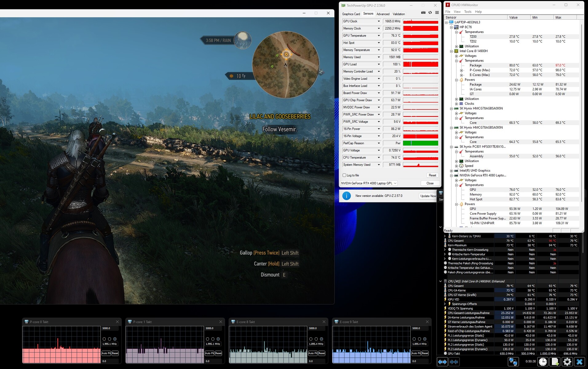Open the Help menu in HWMonitor
The image size is (588, 369).
478,12
